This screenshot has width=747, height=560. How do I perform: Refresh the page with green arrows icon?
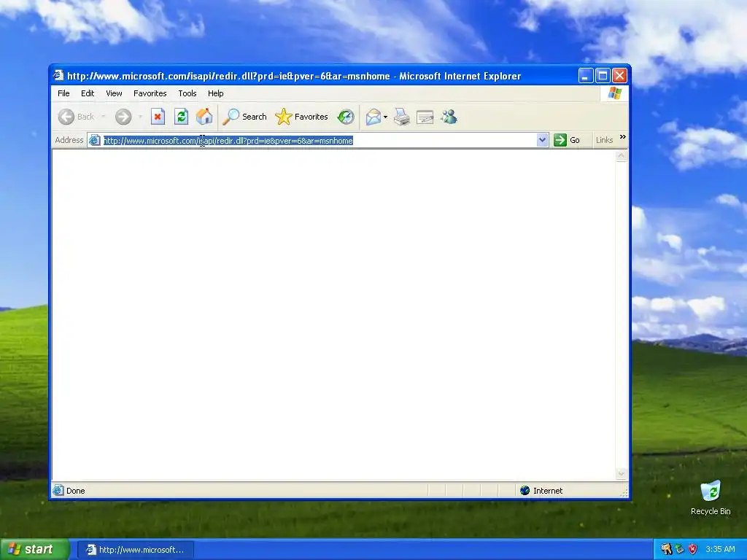(181, 116)
